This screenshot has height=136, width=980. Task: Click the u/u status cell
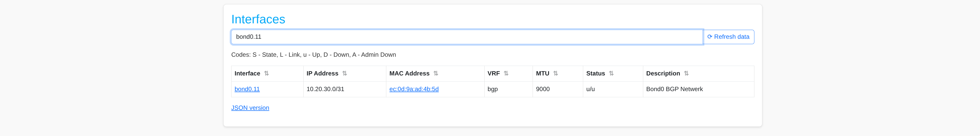590,89
